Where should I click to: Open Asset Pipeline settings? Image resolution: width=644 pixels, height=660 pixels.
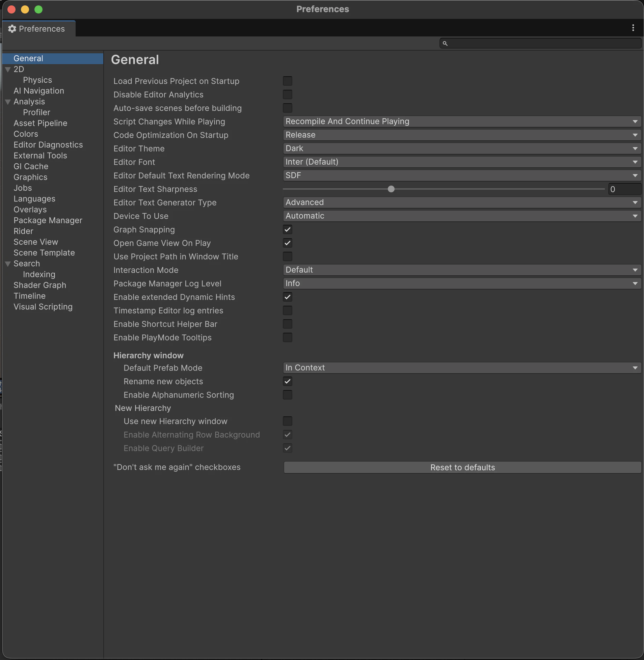click(x=40, y=123)
